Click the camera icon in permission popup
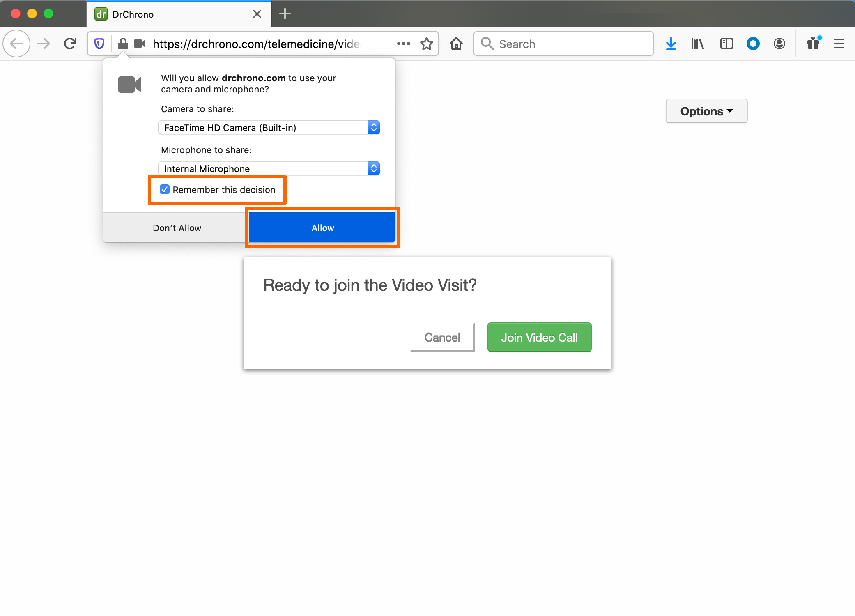Screen dimensions: 855x616 point(130,85)
